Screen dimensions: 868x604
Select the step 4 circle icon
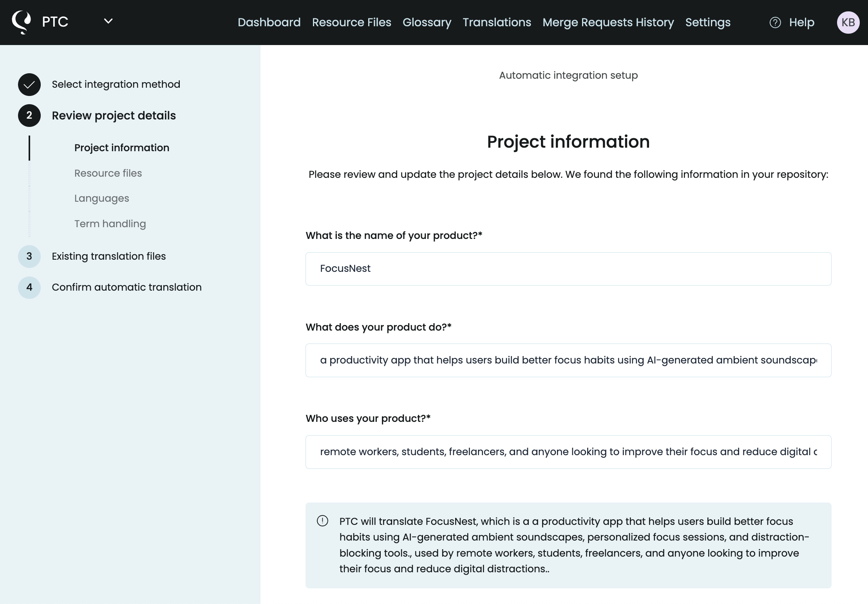(29, 288)
